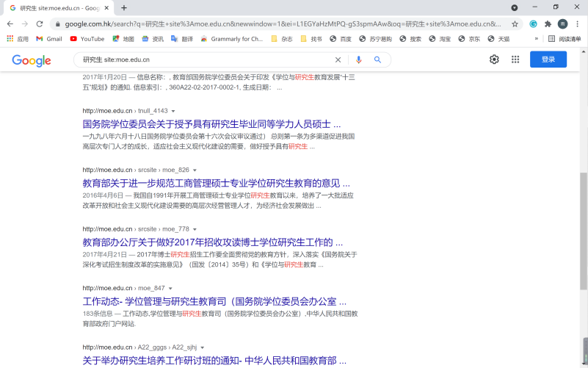Open a new tab with the plus button
588x368 pixels.
pyautogui.click(x=124, y=7)
